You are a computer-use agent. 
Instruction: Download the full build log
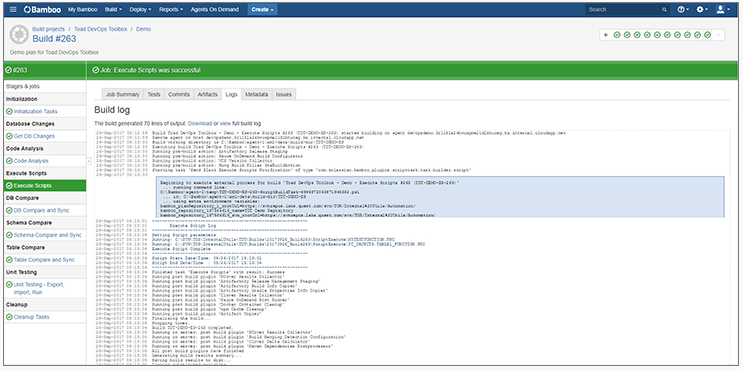point(199,123)
